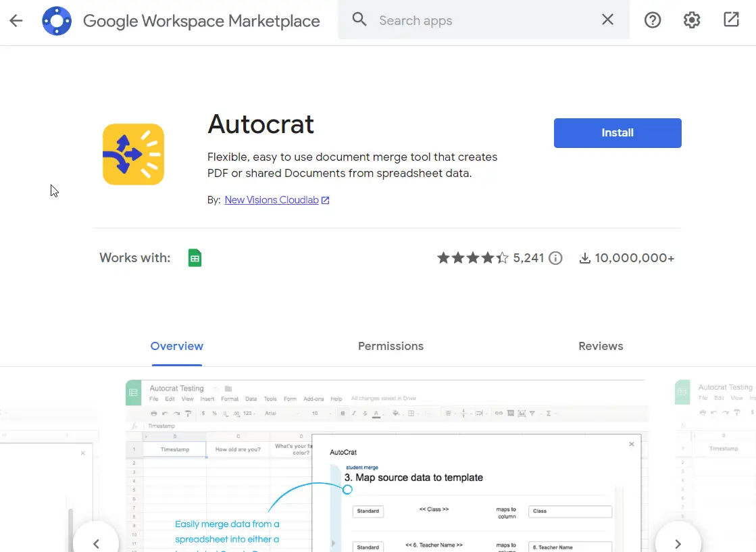Click the 10,000,000+ installs text

[x=634, y=258]
